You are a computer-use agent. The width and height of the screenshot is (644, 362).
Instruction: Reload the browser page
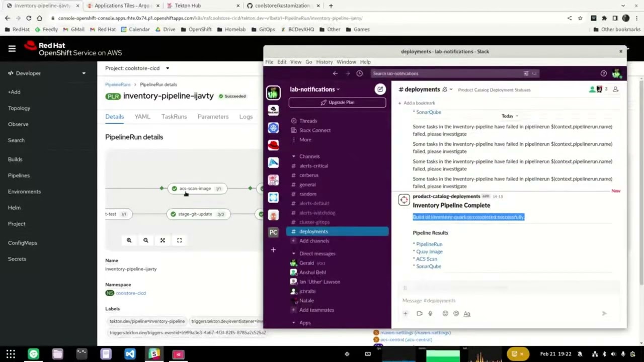tap(29, 18)
